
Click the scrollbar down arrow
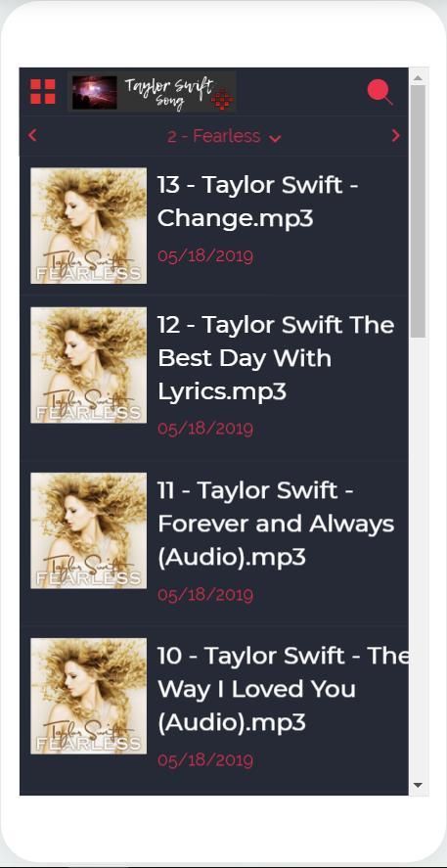tap(418, 785)
